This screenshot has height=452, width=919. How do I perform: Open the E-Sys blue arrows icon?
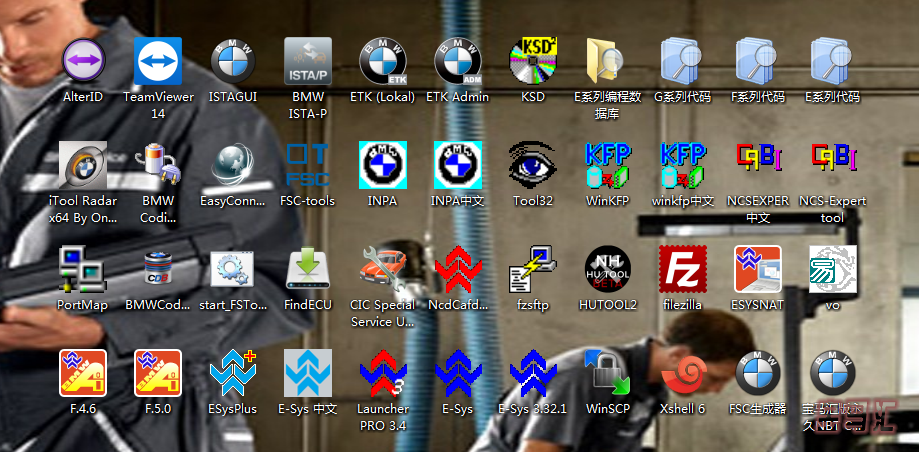pos(458,373)
